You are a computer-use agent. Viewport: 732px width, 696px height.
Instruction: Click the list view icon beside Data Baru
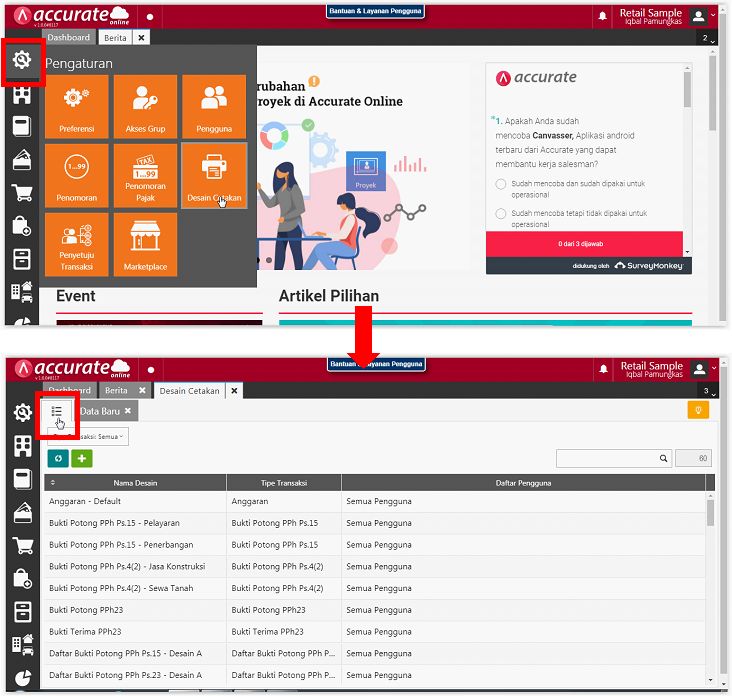56,411
